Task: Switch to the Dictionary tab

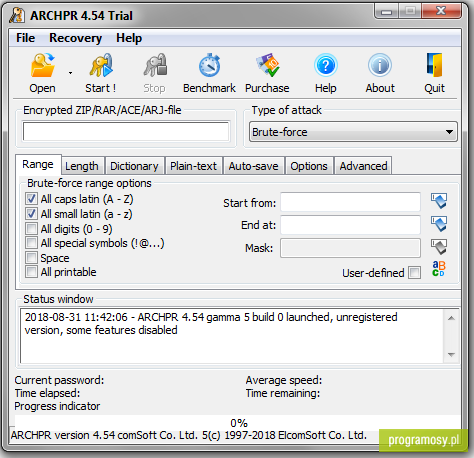Action: [x=134, y=166]
